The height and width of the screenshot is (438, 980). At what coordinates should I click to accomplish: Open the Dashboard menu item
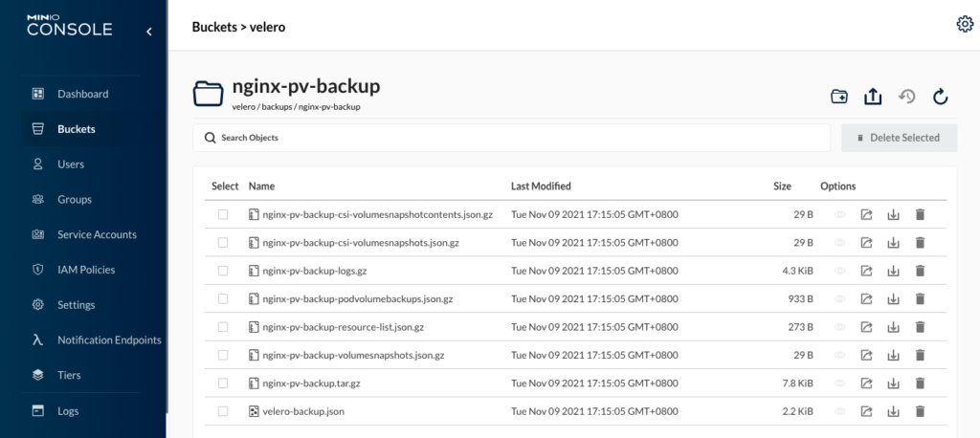pyautogui.click(x=82, y=94)
